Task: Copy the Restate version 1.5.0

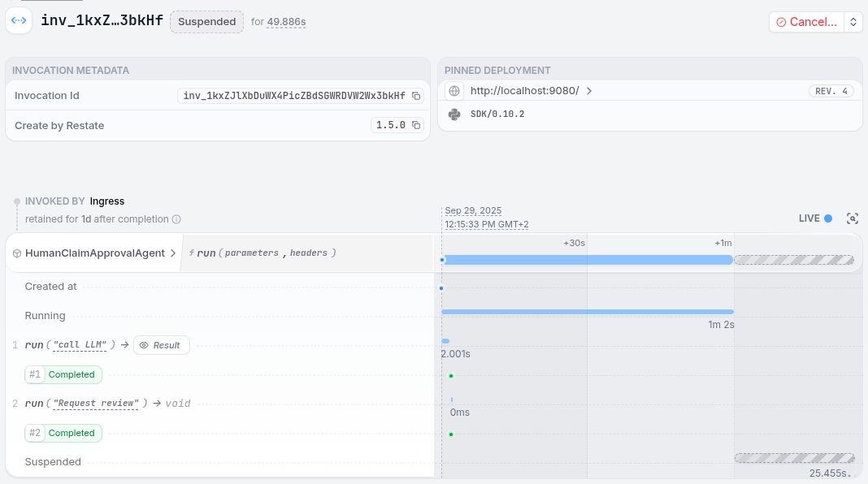Action: [x=416, y=126]
